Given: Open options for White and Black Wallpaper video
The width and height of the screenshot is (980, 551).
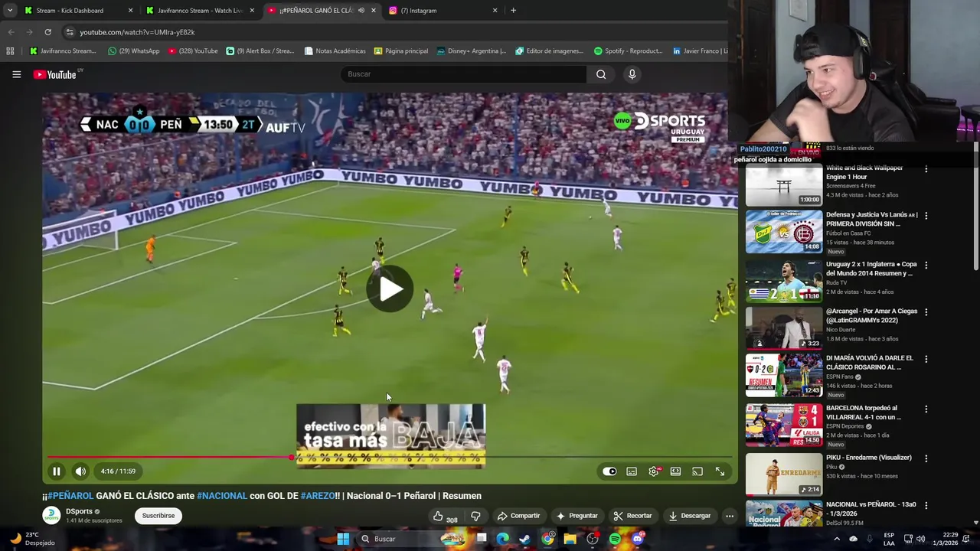Looking at the screenshot, I should tap(926, 169).
